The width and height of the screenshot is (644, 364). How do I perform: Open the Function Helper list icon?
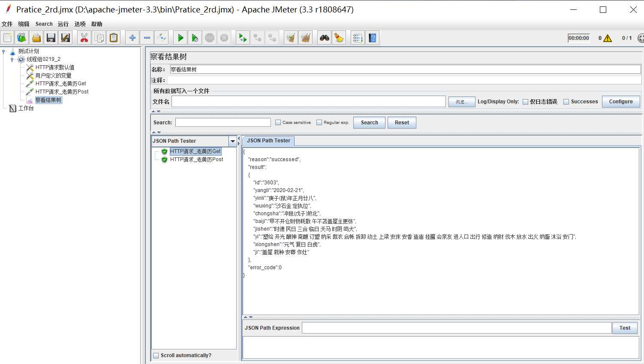[x=358, y=38]
